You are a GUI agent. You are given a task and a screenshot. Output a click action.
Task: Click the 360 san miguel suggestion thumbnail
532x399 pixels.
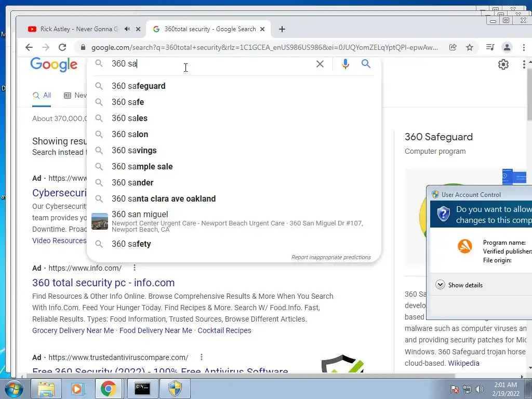[x=100, y=221]
